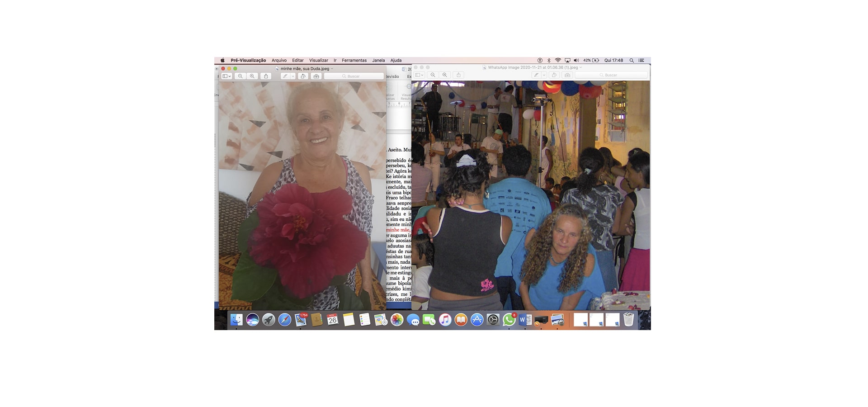This screenshot has width=868, height=407.
Task: Open Contacts book in the dock
Action: (316, 320)
